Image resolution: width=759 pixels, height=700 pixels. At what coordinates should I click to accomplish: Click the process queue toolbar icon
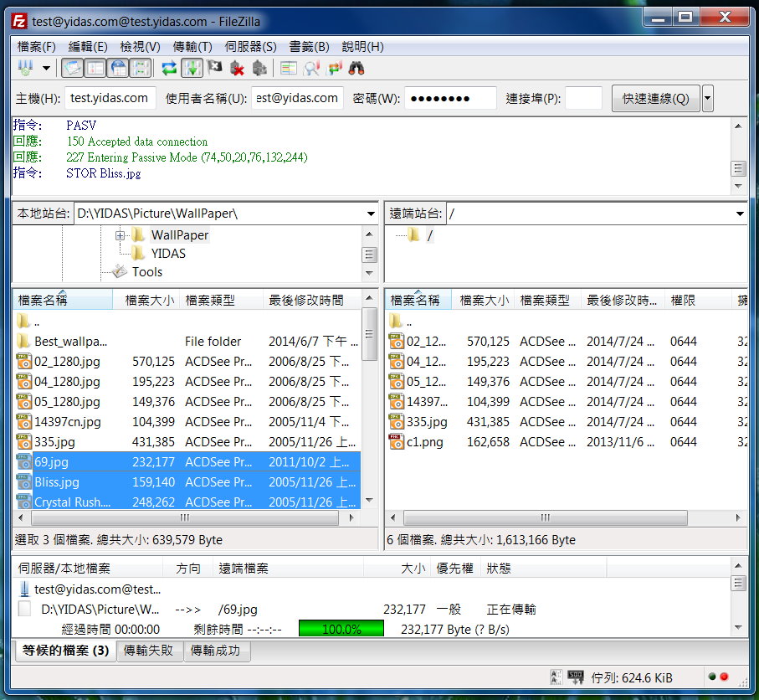[192, 69]
